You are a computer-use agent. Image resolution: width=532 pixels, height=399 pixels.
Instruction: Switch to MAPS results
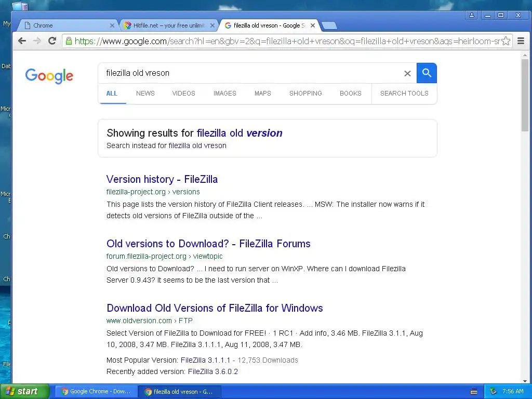pos(262,94)
